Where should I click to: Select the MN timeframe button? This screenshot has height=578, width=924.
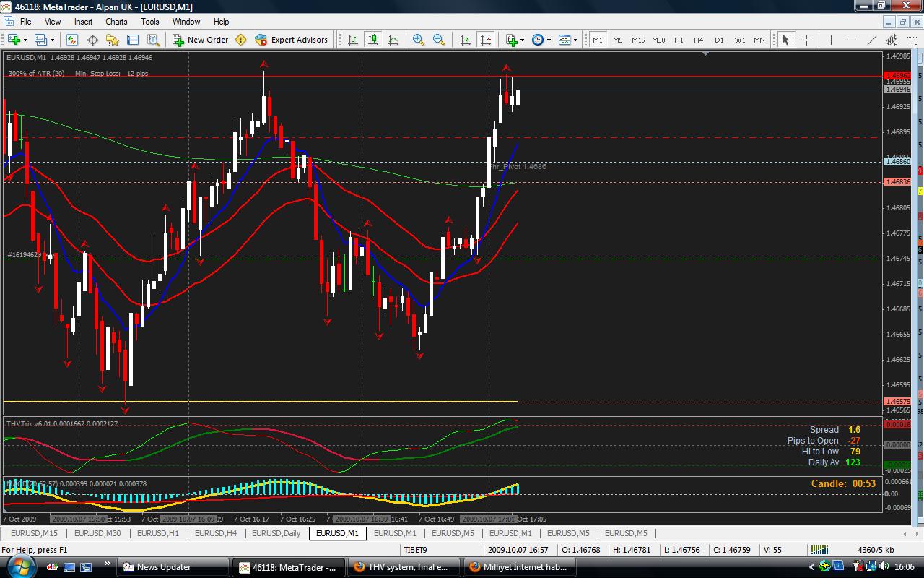coord(759,40)
